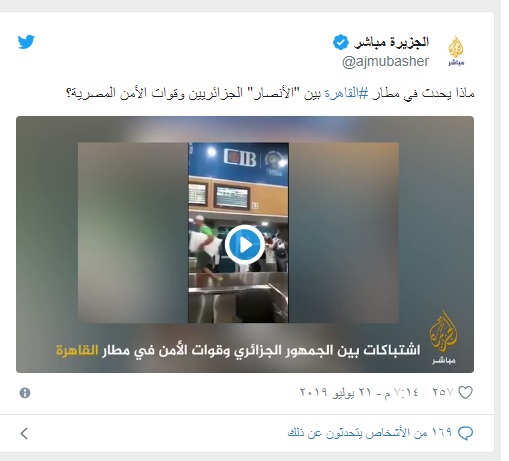Open the ١٦٩ people talking link
The image size is (509, 461).
[370, 433]
